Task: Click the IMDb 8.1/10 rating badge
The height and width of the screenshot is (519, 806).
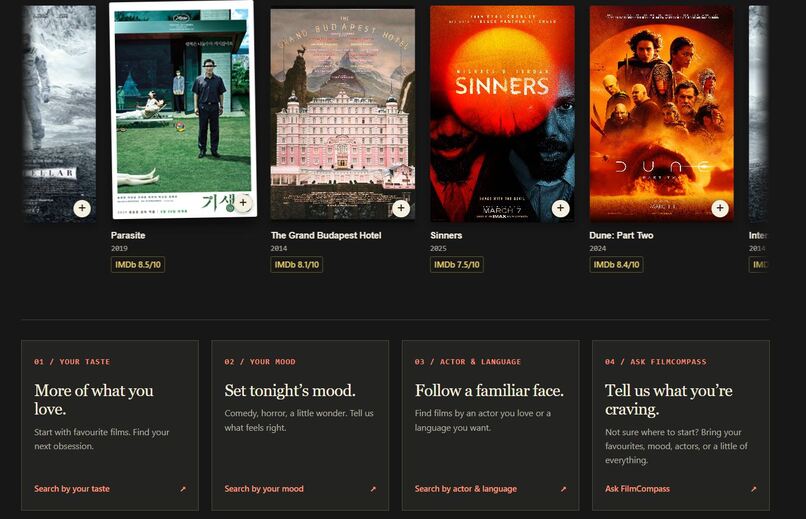Action: (297, 265)
